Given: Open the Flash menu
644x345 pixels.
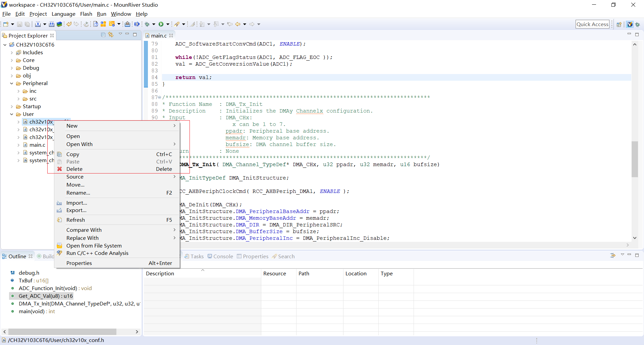Looking at the screenshot, I should (86, 14).
